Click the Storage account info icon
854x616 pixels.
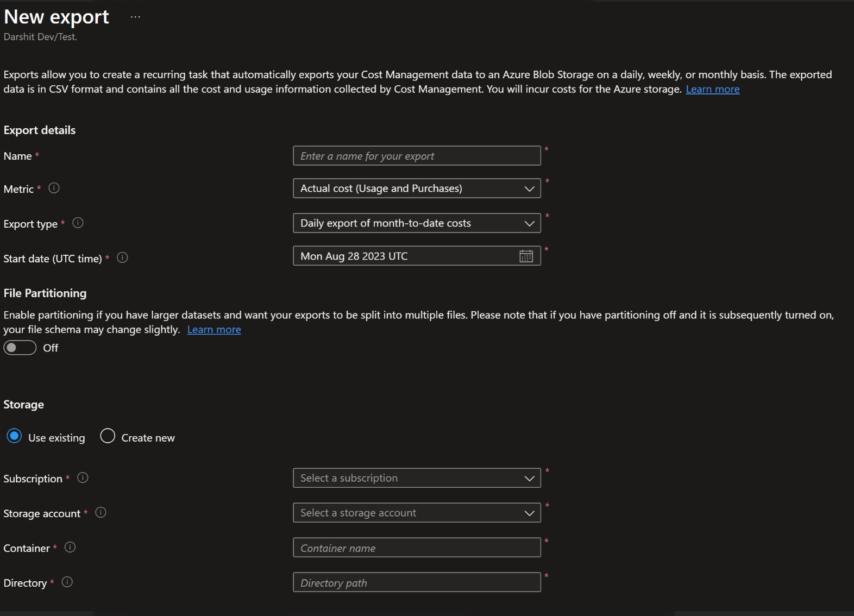pos(101,512)
